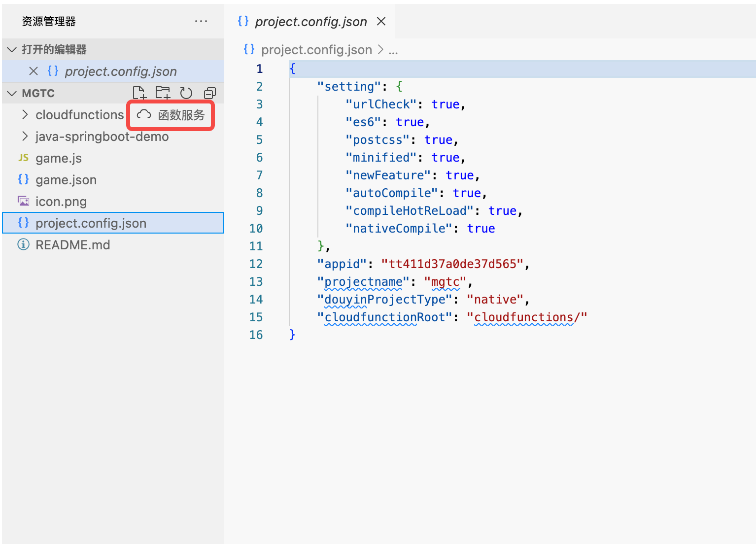Viewport: 756px width, 544px height.
Task: Open icon.png image file
Action: coord(61,202)
